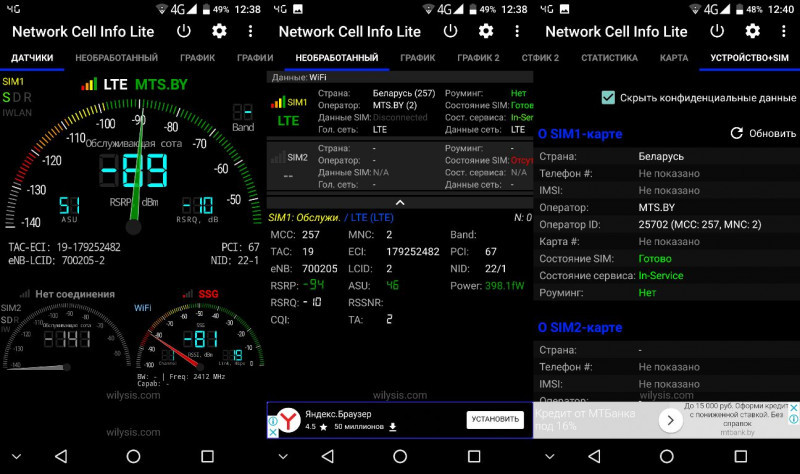Click the Данные: WiFi header bar
The image size is (800, 474).
click(x=400, y=77)
